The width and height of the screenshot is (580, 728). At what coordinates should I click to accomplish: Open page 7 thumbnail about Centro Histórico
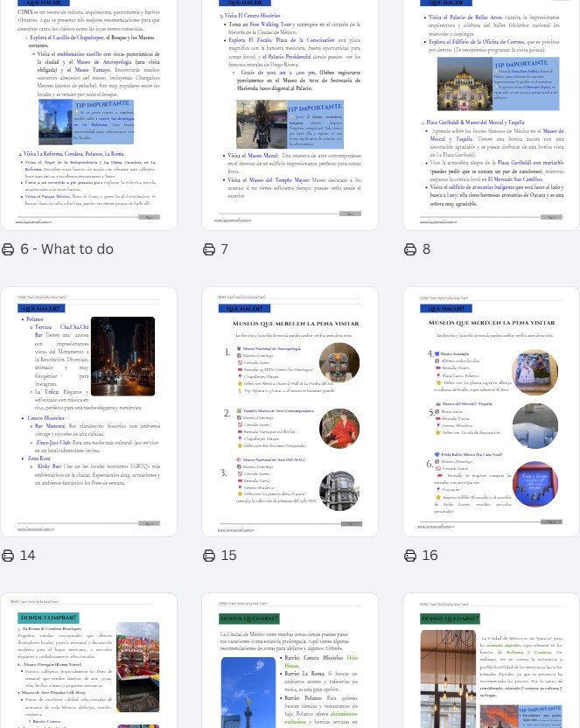pyautogui.click(x=290, y=115)
